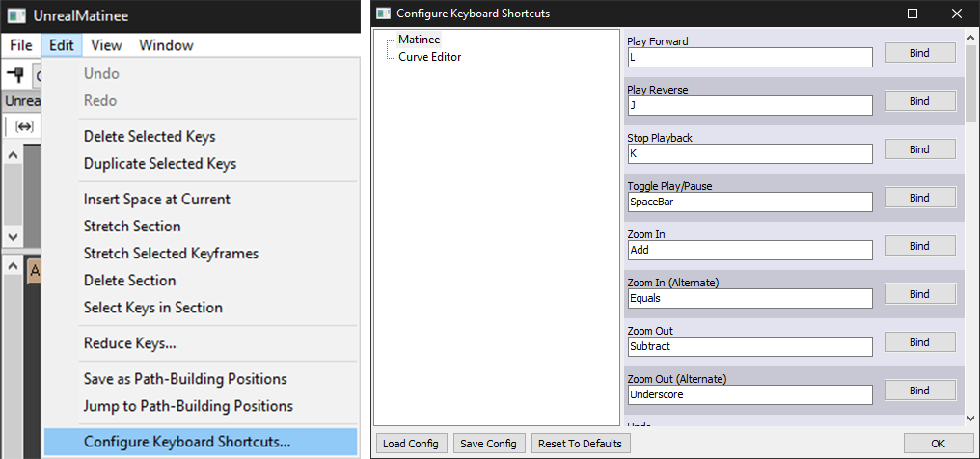
Task: Click the UnrealMatinee title bar app icon
Action: (16, 15)
